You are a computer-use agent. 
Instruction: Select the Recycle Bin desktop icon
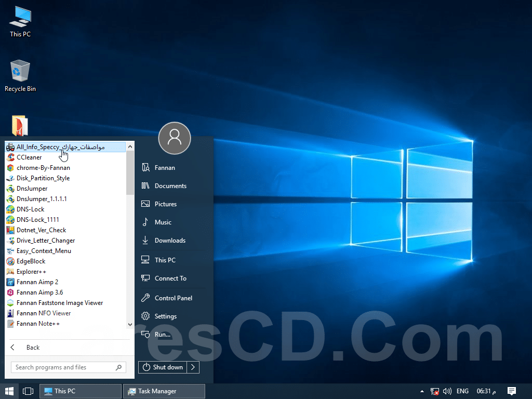coord(20,76)
